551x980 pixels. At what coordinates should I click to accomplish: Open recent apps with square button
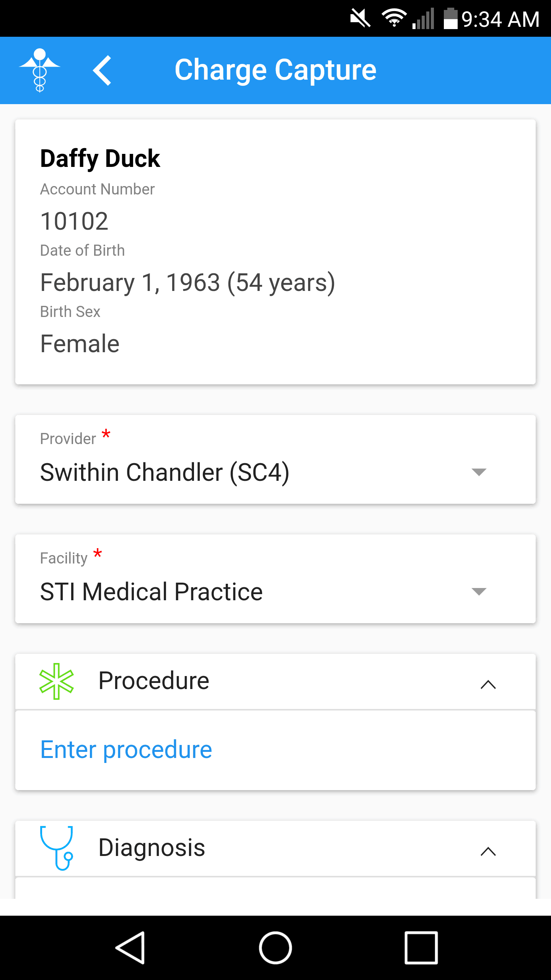[x=421, y=948]
